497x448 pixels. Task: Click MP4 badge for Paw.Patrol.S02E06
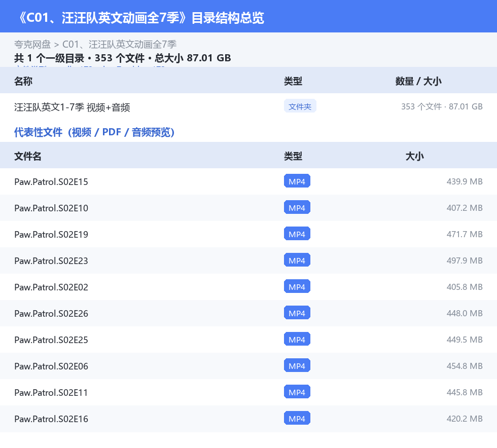[x=297, y=365]
